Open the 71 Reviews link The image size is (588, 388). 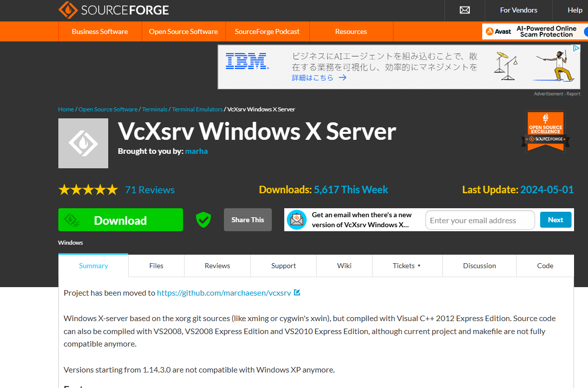point(150,190)
